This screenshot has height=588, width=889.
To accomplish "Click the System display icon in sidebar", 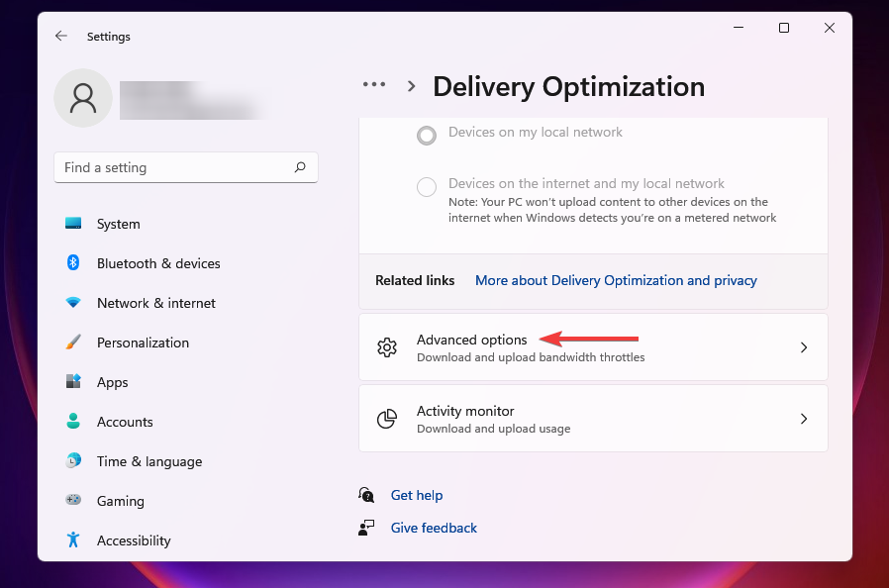I will (x=73, y=224).
